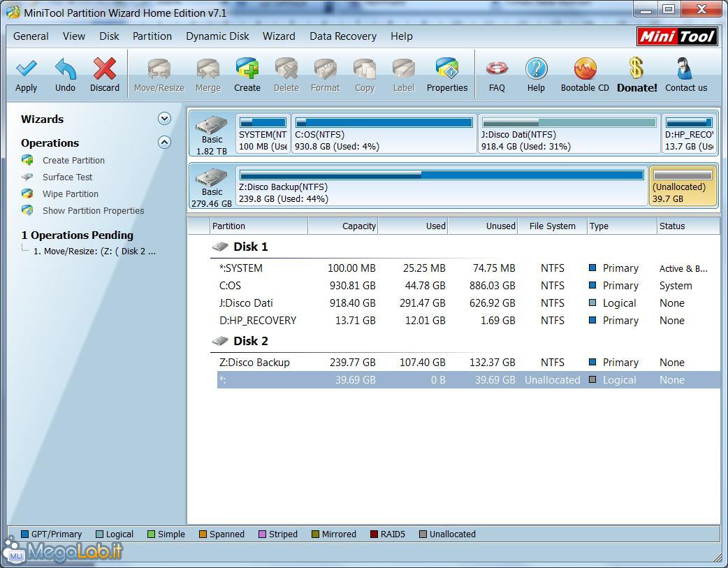Create a new partition from the toolbar
The height and width of the screenshot is (568, 728).
coord(247,75)
